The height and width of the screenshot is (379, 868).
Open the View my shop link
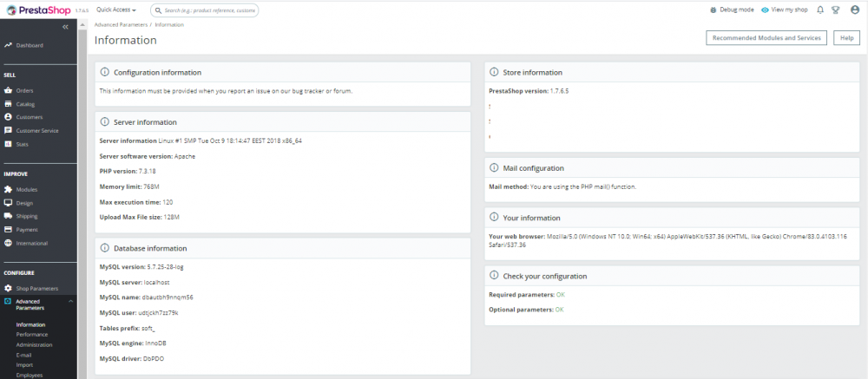point(784,10)
